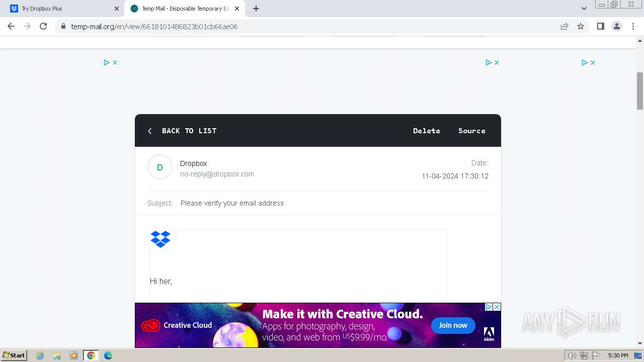Open Chrome from the taskbar
Viewport: 644px width, 362px height.
click(x=91, y=355)
